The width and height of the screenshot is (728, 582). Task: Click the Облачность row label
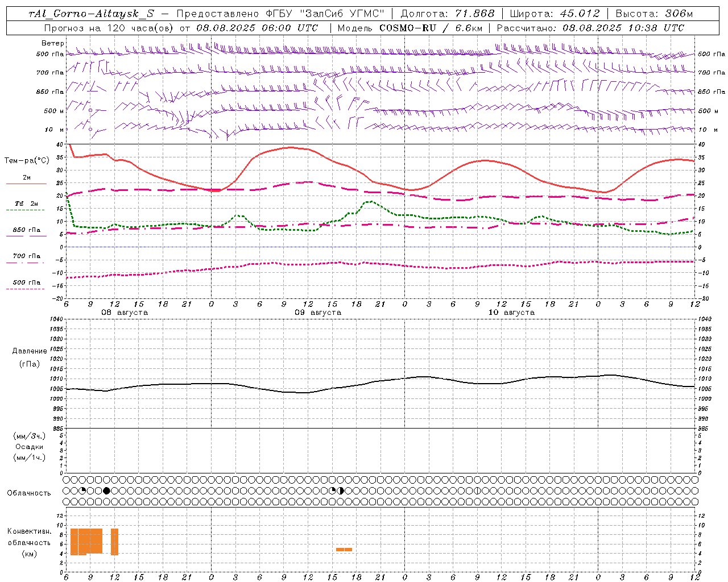pos(29,493)
